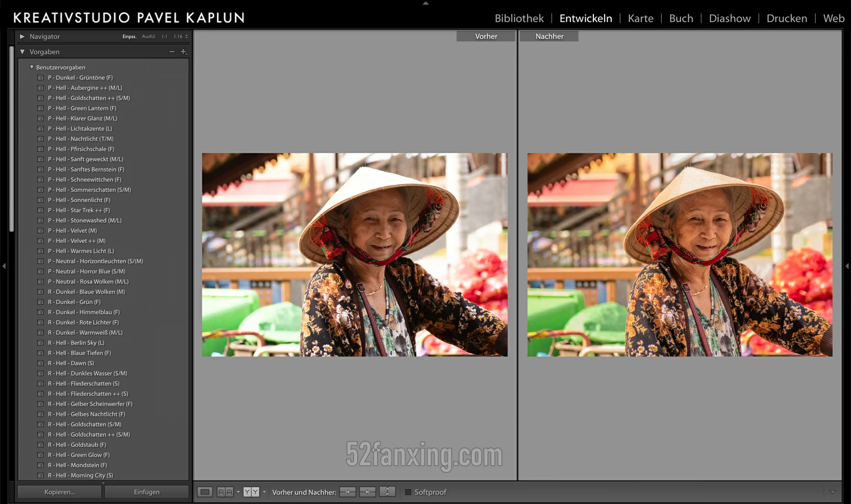The image size is (851, 504).
Task: Click preset icon beside P - Dunkel - Grüntöne (F)
Action: (40, 78)
